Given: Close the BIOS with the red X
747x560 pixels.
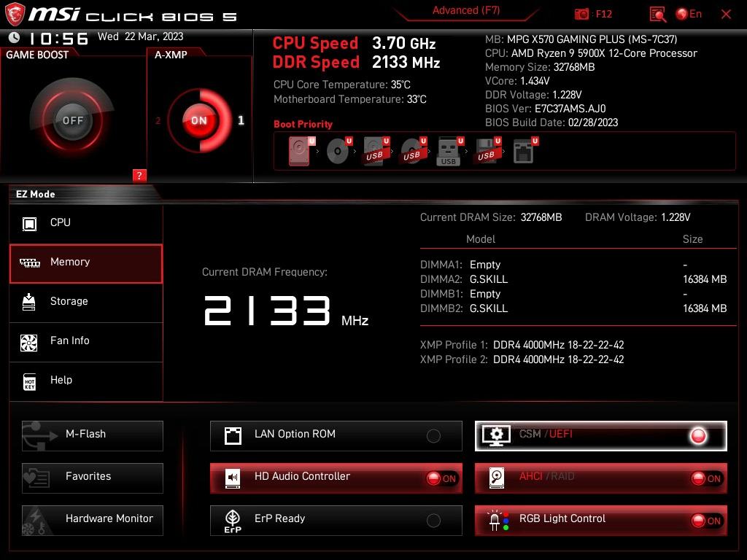Looking at the screenshot, I should coord(726,15).
